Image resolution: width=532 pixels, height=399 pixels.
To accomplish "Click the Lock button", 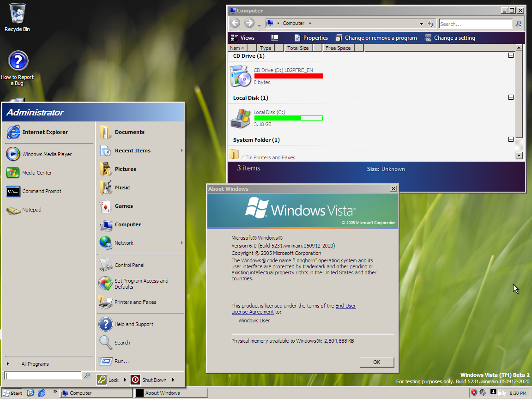I will (109, 380).
